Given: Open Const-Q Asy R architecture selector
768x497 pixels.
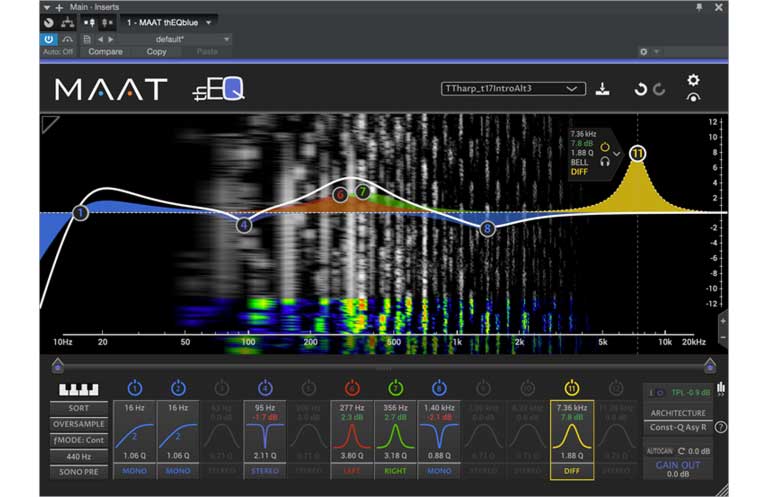Looking at the screenshot, I should pos(678,427).
